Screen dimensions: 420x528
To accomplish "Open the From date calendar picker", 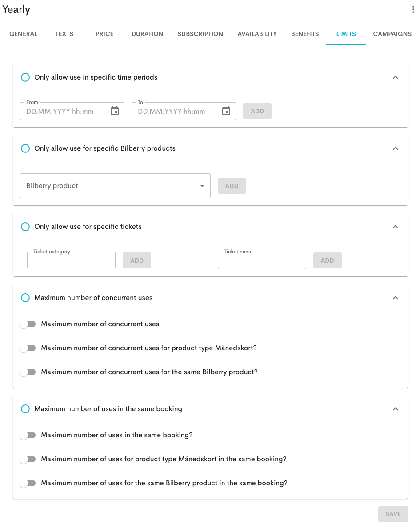I will (115, 111).
